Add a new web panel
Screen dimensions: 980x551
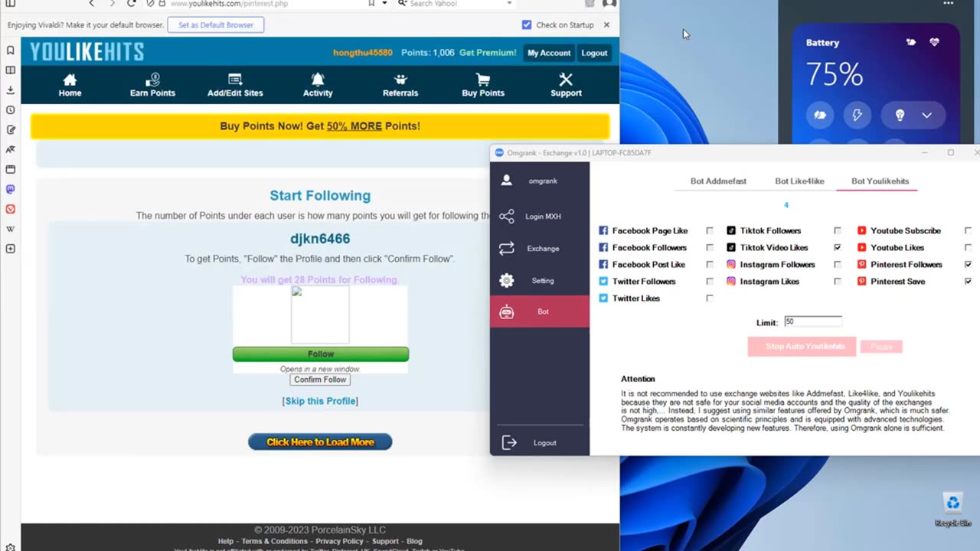click(x=10, y=249)
